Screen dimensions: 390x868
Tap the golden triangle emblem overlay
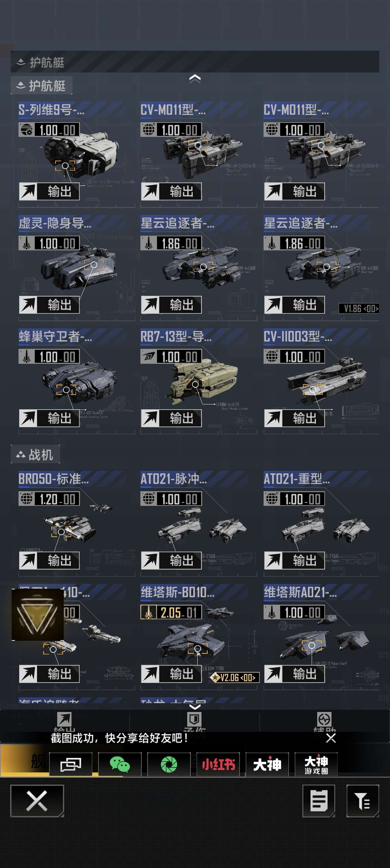[x=38, y=614]
